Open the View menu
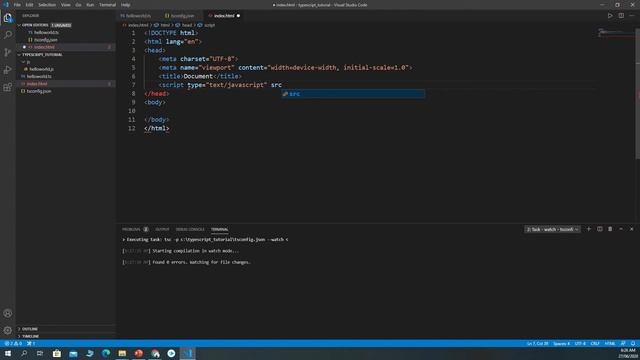 pyautogui.click(x=65, y=5)
